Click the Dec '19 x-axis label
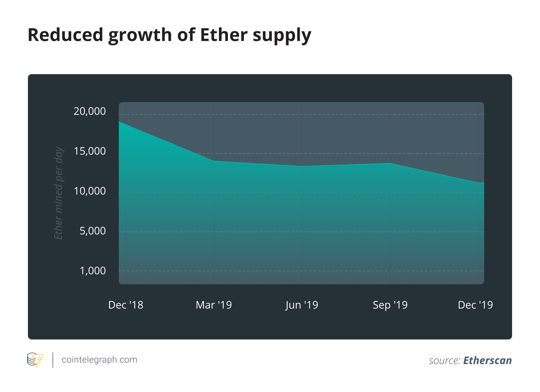Image resolution: width=540 pixels, height=392 pixels. [475, 305]
